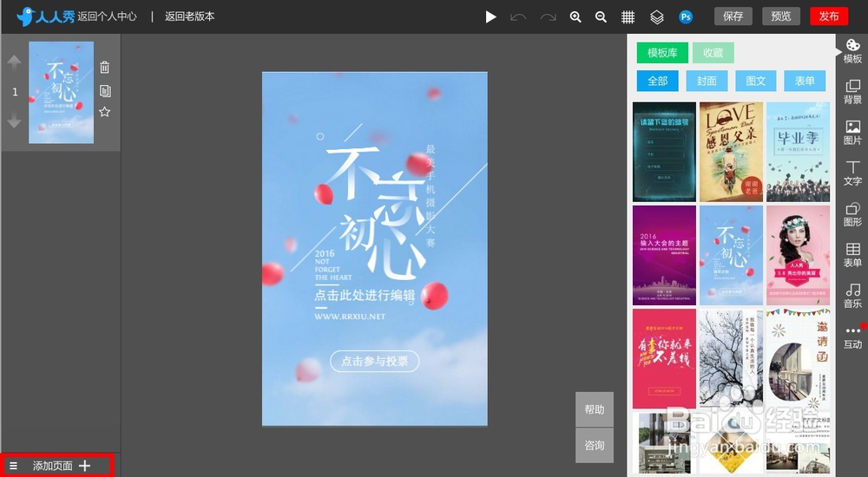Click the blue Ps import icon
The image size is (868, 477).
(686, 17)
